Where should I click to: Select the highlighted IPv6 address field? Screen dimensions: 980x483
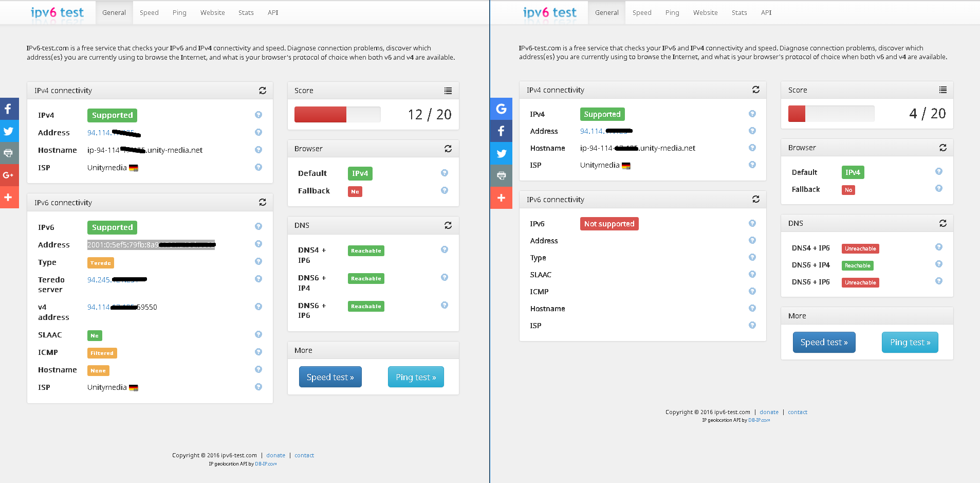151,245
